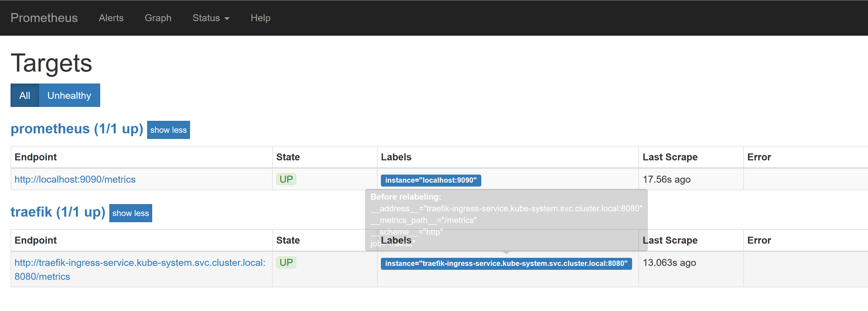The width and height of the screenshot is (868, 311).
Task: Click the instance="localhost:9090" label badge
Action: tap(431, 180)
